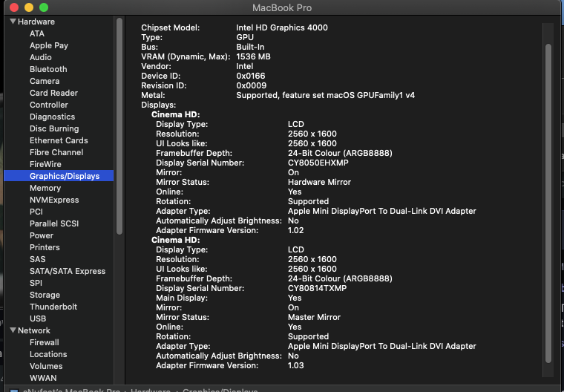The image size is (564, 392).
Task: Select the highlighted Graphics/Displays row
Action: pos(59,176)
